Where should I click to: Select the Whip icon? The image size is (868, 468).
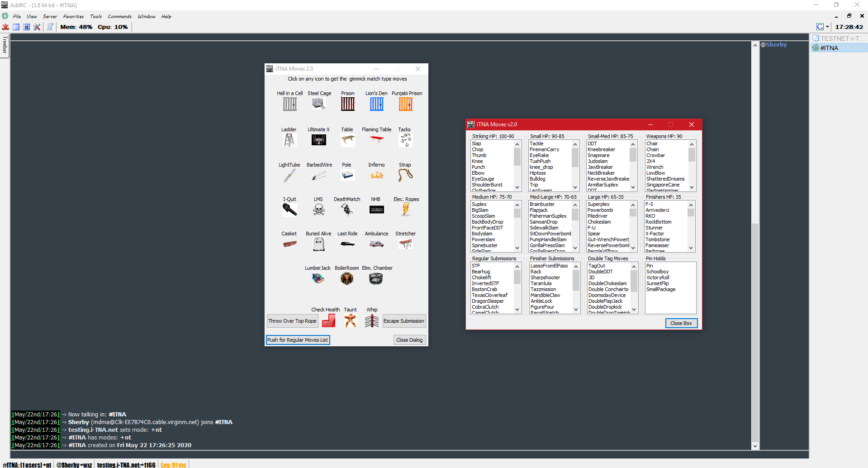372,320
